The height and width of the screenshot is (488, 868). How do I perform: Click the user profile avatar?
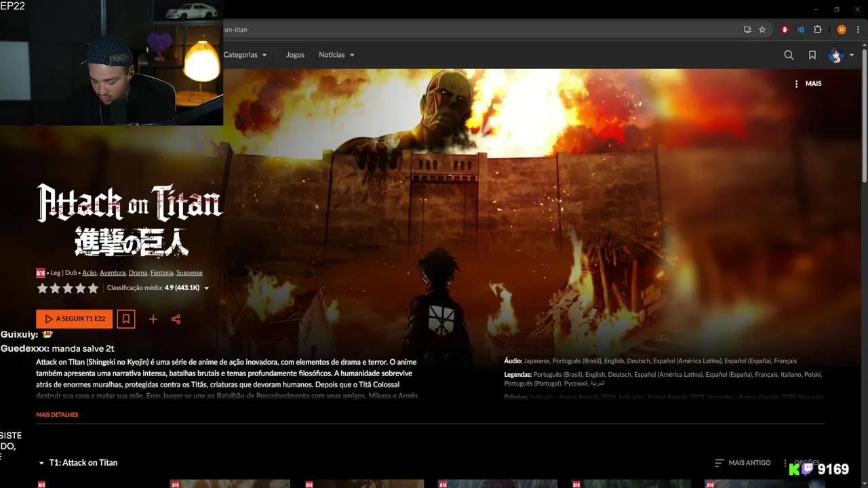(x=835, y=55)
